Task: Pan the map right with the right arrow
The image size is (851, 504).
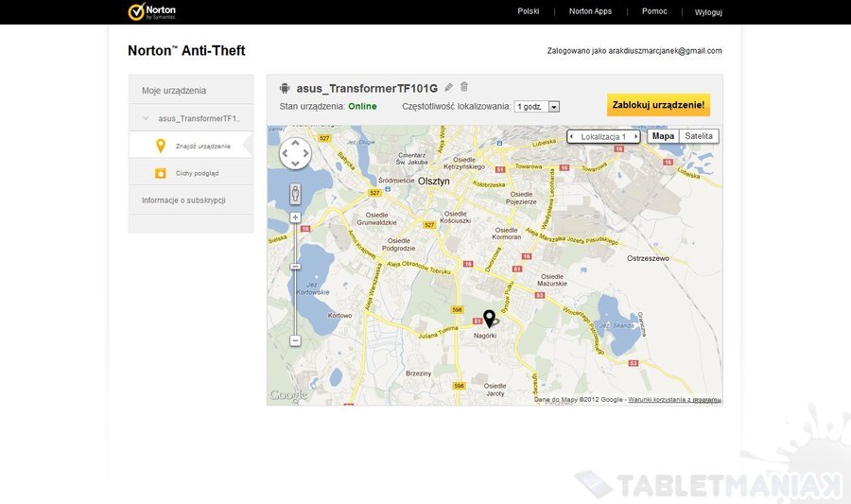Action: (305, 153)
